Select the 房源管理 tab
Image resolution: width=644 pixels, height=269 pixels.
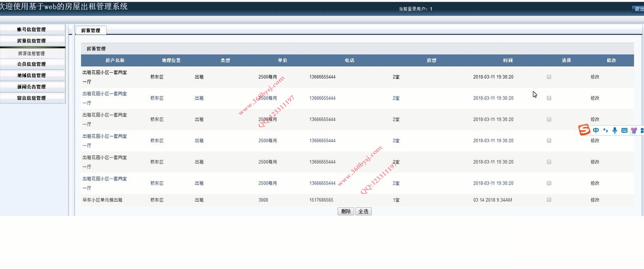pyautogui.click(x=91, y=30)
